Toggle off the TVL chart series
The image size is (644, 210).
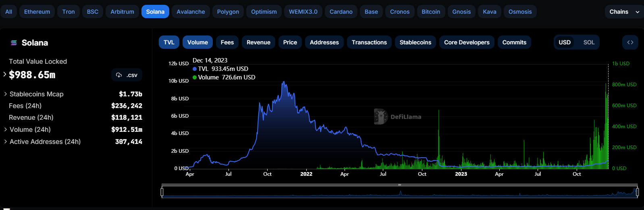click(169, 42)
